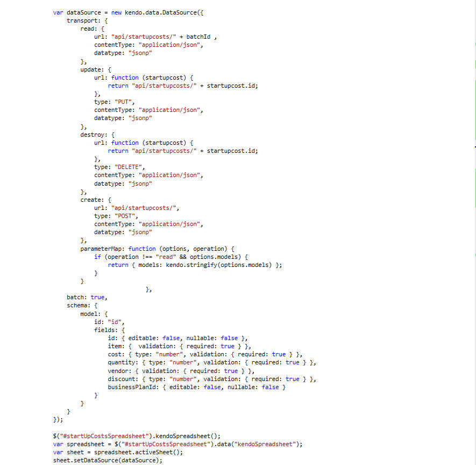The height and width of the screenshot is (465, 476).
Task: Click the 'return { models: kendo.stringify' line
Action: tap(195, 265)
